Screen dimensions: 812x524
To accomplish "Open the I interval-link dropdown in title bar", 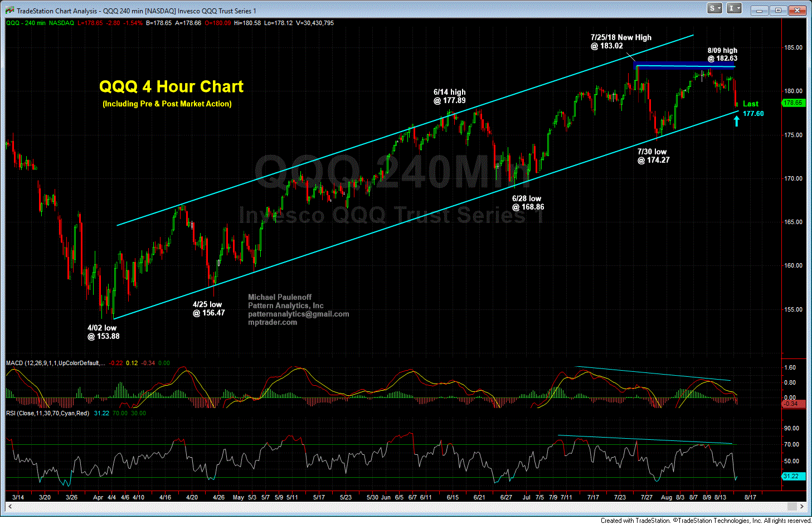I will pyautogui.click(x=735, y=8).
